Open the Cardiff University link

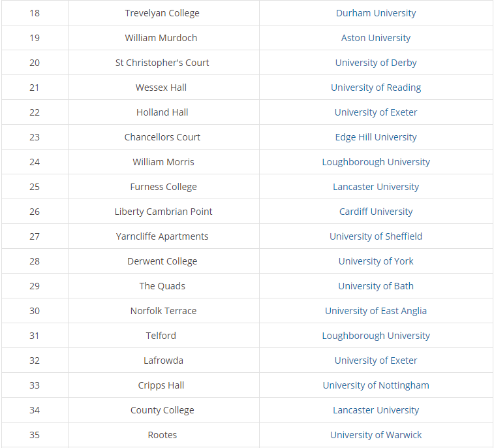376,212
